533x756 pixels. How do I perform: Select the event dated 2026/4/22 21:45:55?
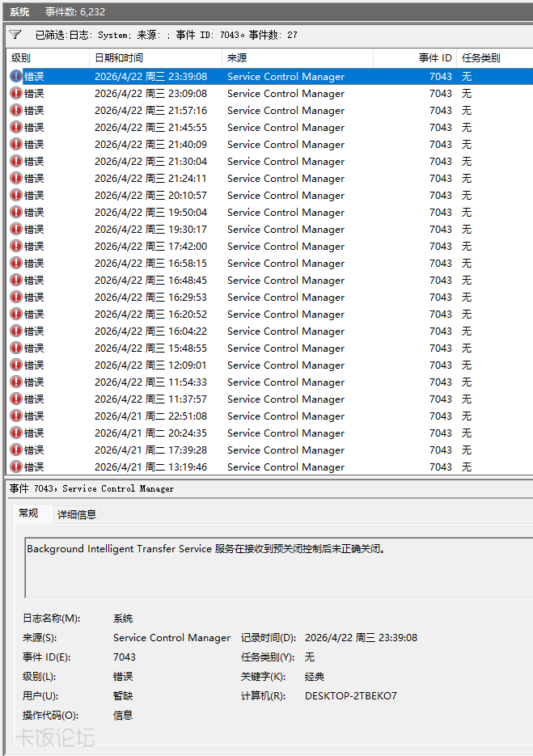pyautogui.click(x=269, y=127)
